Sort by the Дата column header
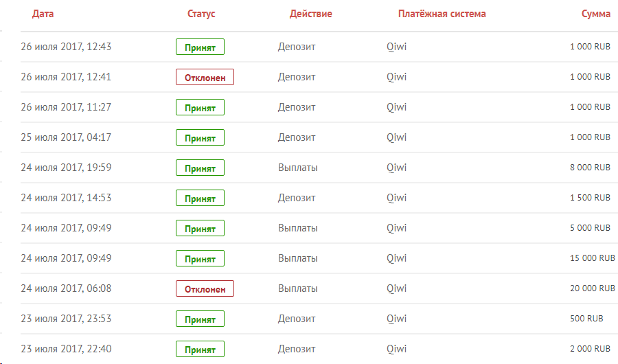 43,14
